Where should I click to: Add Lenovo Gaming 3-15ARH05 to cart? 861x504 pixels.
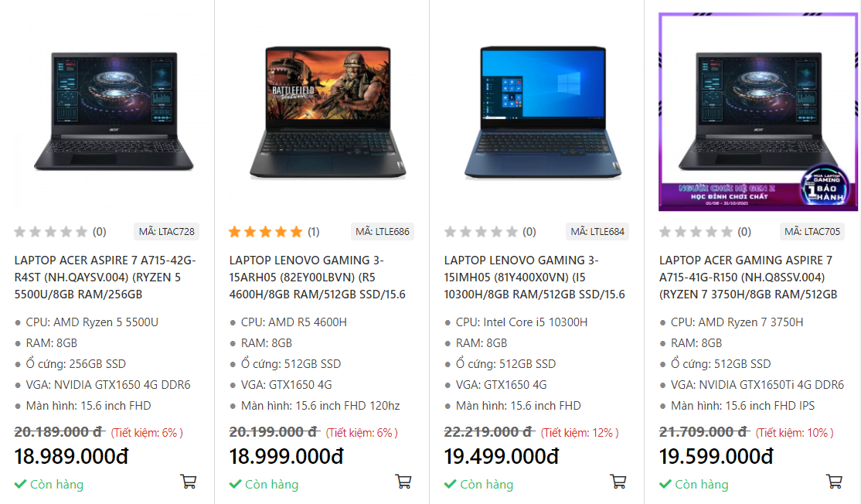point(403,482)
